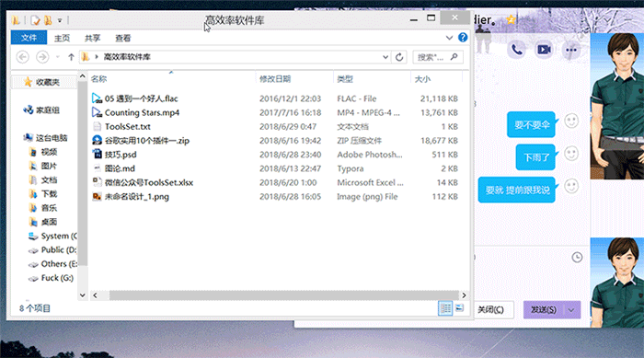Click the breadcrumb arrow before 高效率软件库
644x358 pixels.
click(97, 57)
